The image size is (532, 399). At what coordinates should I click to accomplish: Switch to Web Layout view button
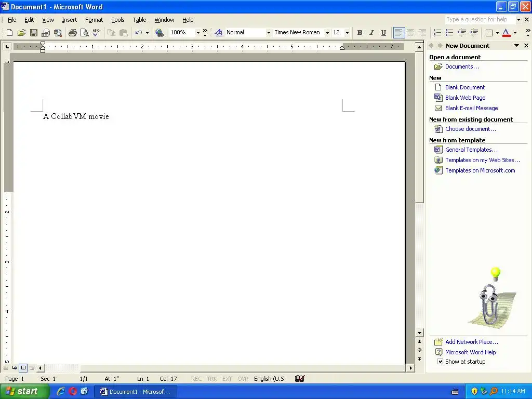[x=15, y=368]
